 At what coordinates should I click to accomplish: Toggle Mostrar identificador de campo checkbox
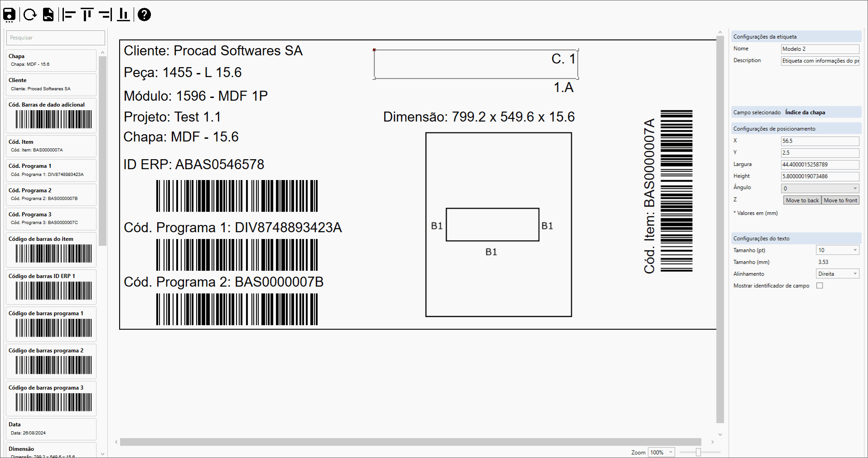tap(820, 286)
